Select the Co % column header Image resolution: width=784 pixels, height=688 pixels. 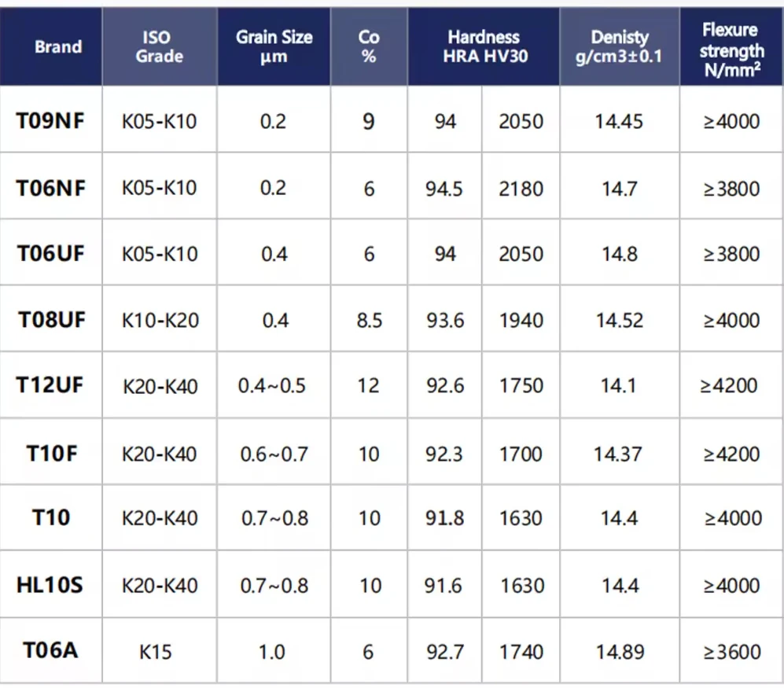[x=369, y=46]
